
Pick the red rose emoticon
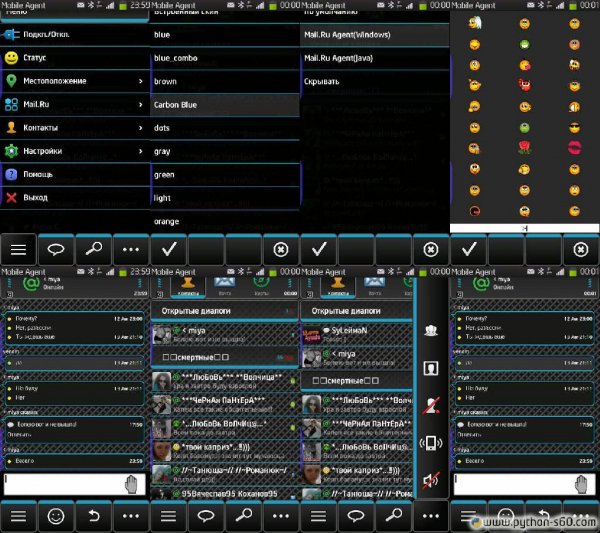(x=525, y=147)
